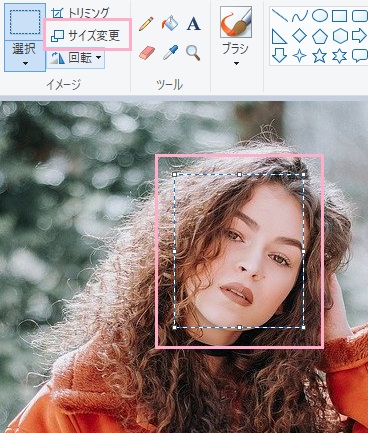Select the Text tool letter A

193,24
